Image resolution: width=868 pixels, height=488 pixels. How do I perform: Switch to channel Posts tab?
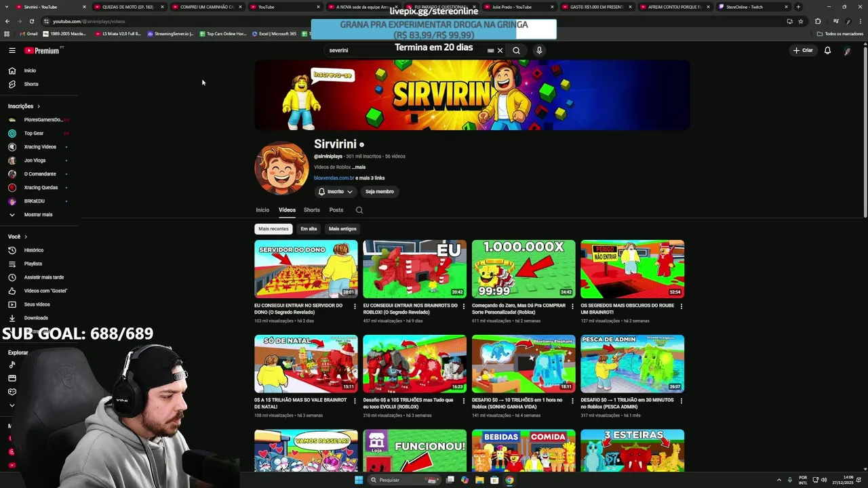pyautogui.click(x=336, y=210)
